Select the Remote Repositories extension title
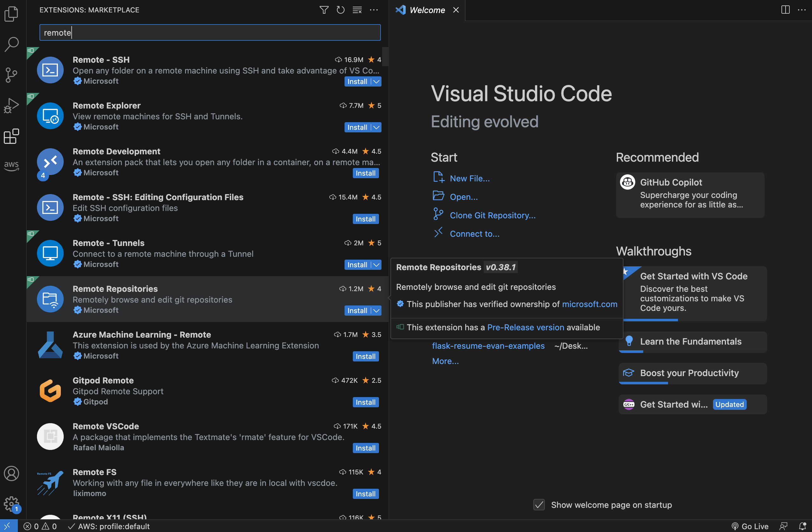Viewport: 812px width, 532px height. [115, 289]
